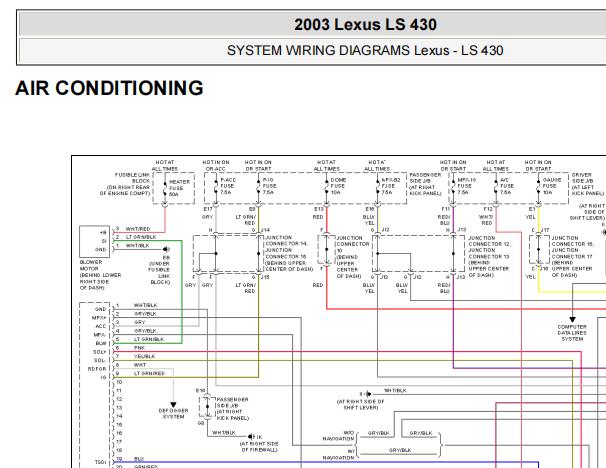Viewport: 606px width, 468px height.
Task: Click the 'DRIVER SIDE J/B' label
Action: [582, 178]
